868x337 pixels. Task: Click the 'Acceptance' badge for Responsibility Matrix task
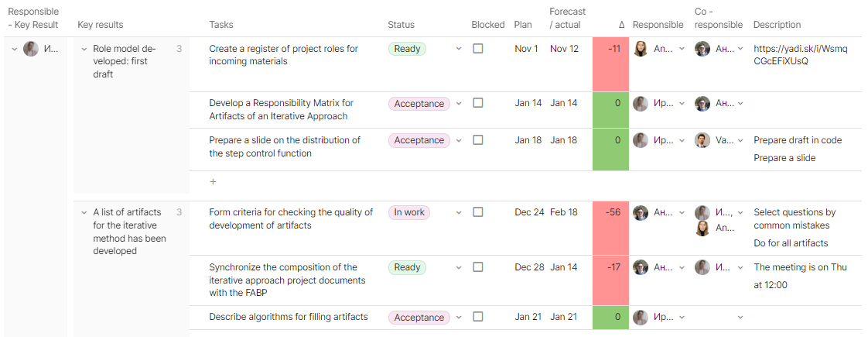click(419, 104)
